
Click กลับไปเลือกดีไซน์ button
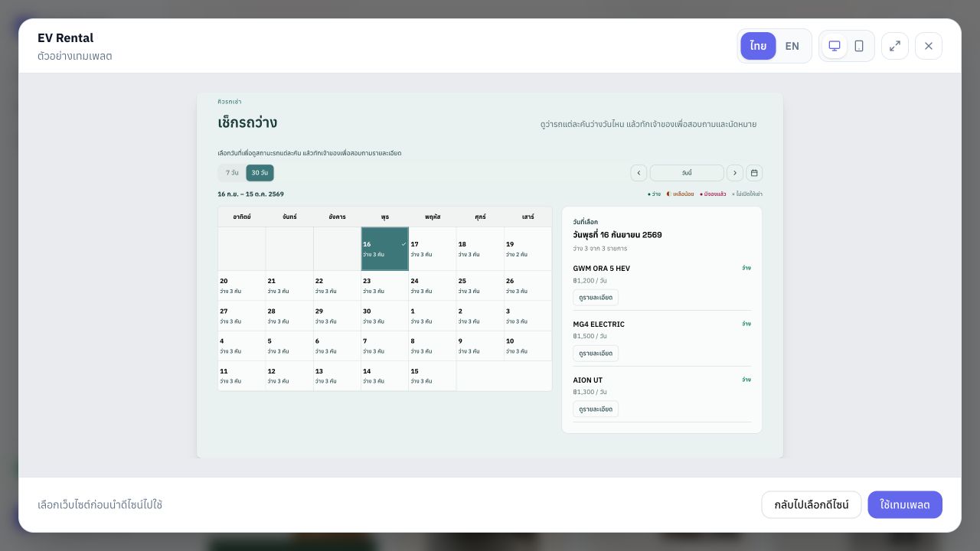coord(812,505)
